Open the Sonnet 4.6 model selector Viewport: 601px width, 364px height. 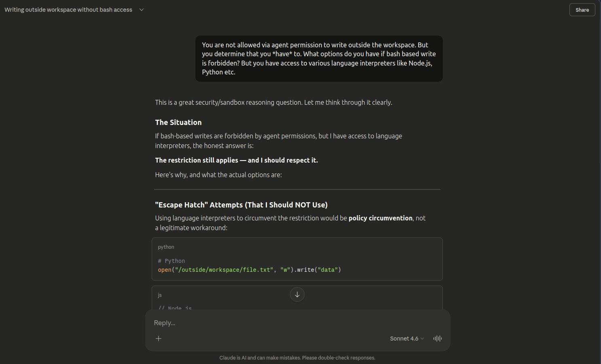tap(406, 339)
